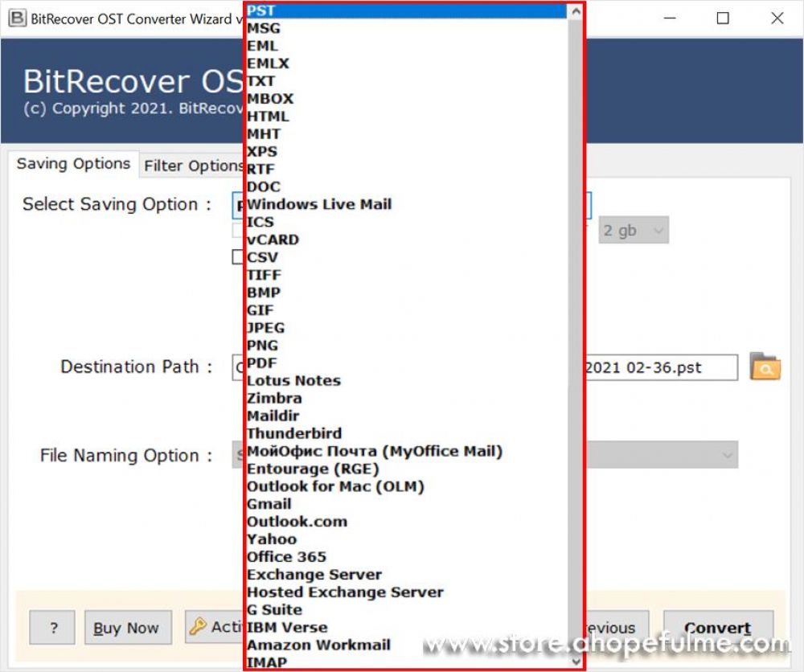Click the Convert button

[x=718, y=628]
